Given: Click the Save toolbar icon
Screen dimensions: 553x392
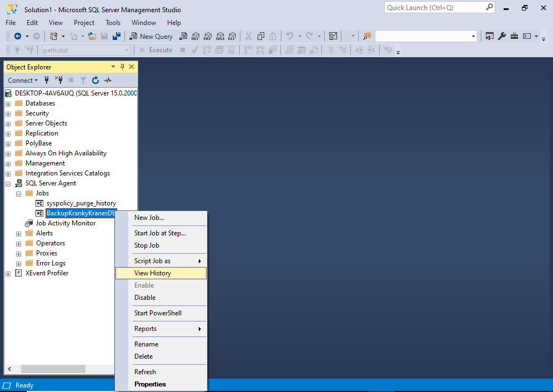Looking at the screenshot, I should click(x=104, y=36).
